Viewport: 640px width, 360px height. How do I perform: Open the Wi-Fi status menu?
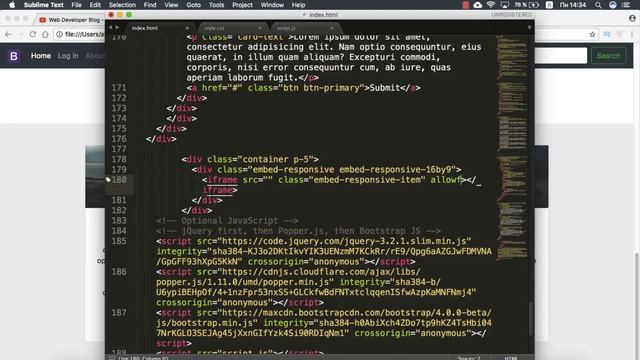coord(491,5)
